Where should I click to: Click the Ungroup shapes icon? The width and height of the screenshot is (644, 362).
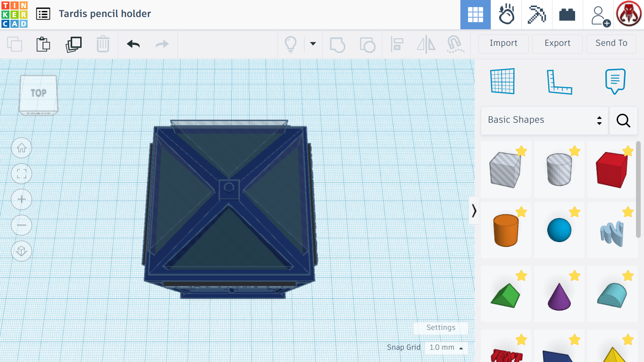[x=368, y=45]
